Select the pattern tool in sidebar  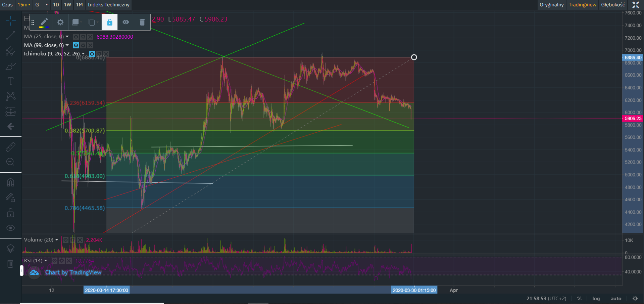(x=10, y=96)
